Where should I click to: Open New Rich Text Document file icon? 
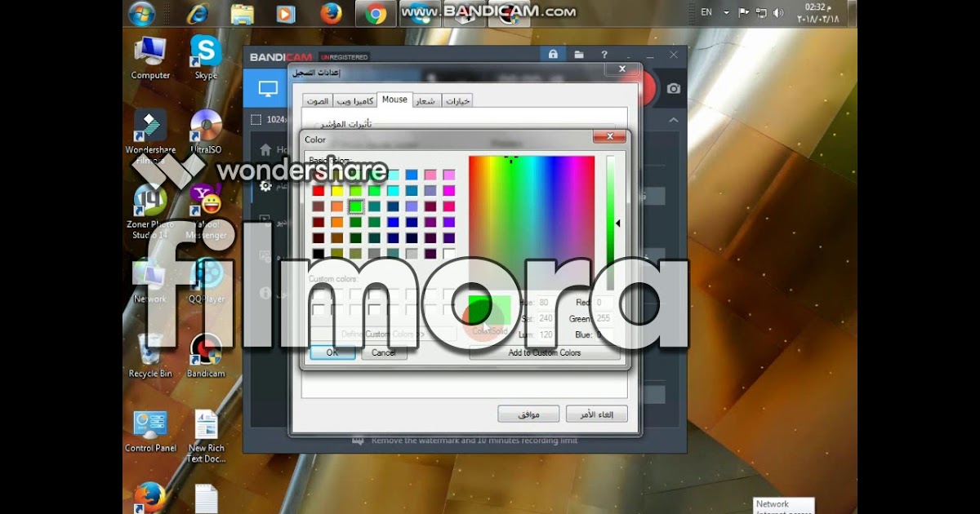tap(206, 436)
